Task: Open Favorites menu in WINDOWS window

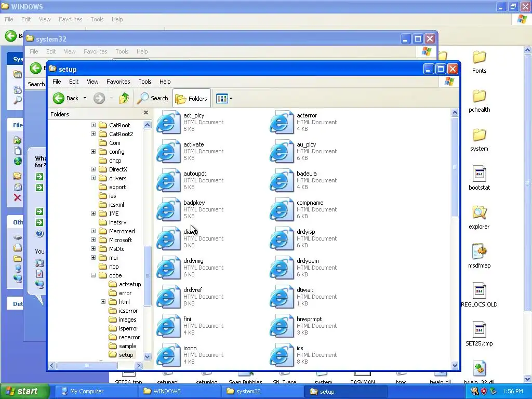Action: click(70, 19)
